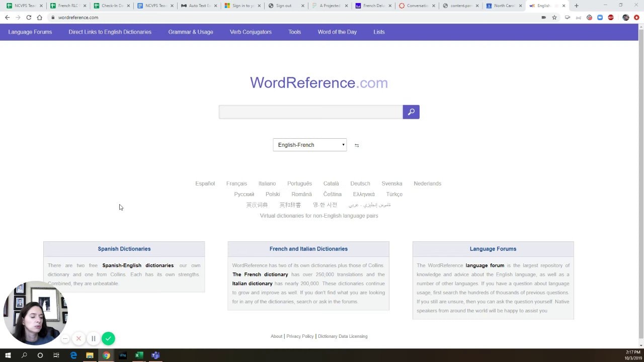
Task: Pause the screen recording
Action: (x=93, y=339)
